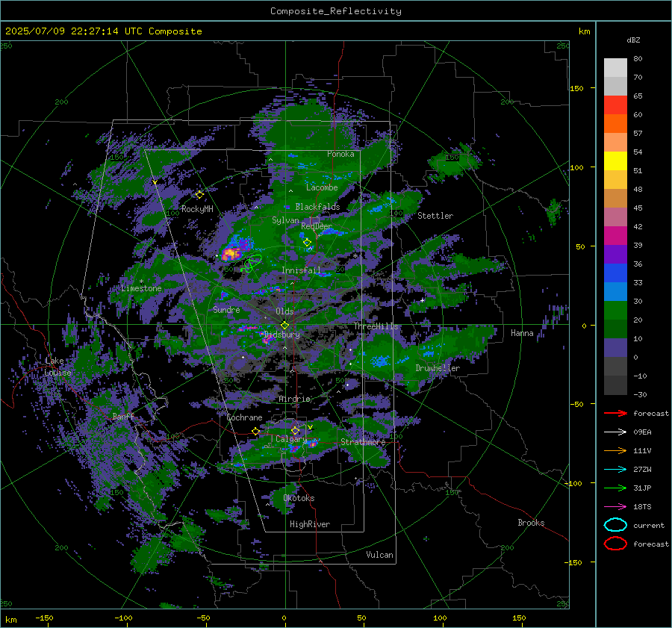Select the bright yellow 54 dBZ swatch
This screenshot has width=672, height=628.
click(615, 161)
